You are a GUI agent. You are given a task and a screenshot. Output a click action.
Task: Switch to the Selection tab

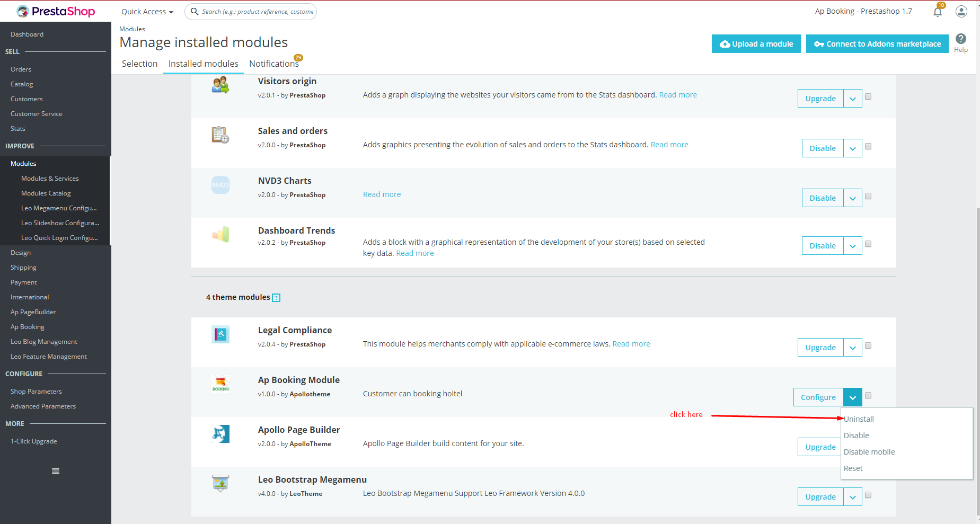[x=140, y=64]
